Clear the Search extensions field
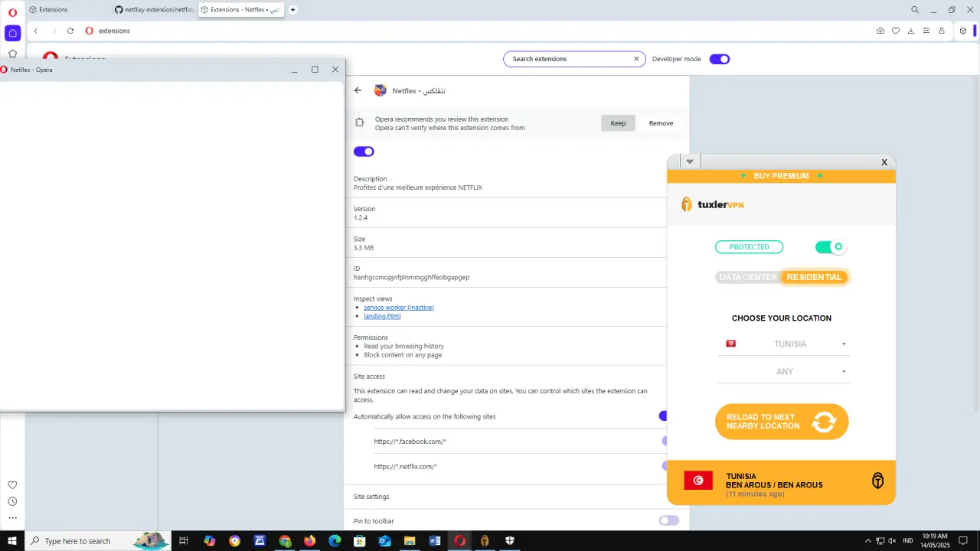Screen dimensions: 980x551 (x=636, y=59)
